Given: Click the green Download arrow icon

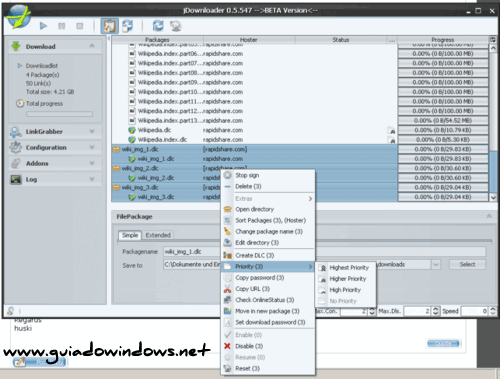Looking at the screenshot, I should (x=15, y=46).
